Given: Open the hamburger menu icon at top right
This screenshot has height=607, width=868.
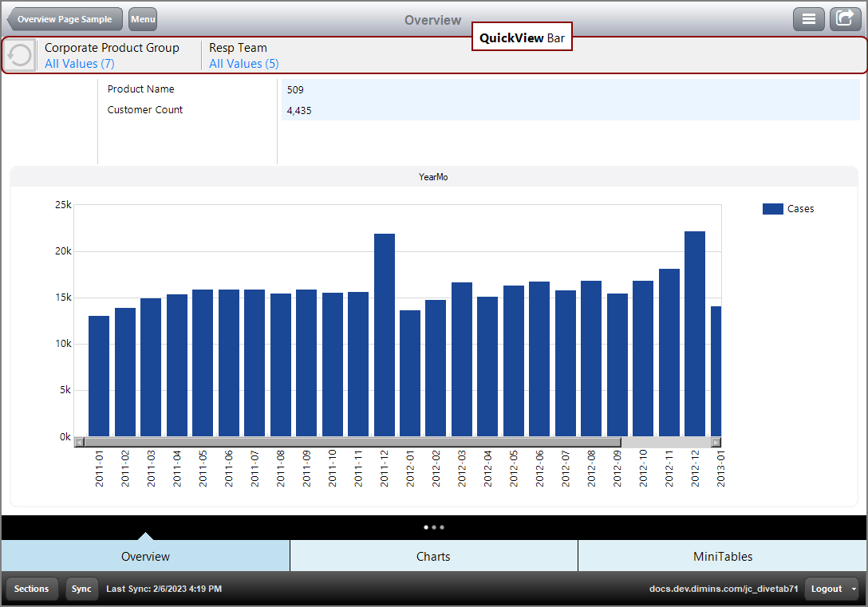Looking at the screenshot, I should click(809, 18).
